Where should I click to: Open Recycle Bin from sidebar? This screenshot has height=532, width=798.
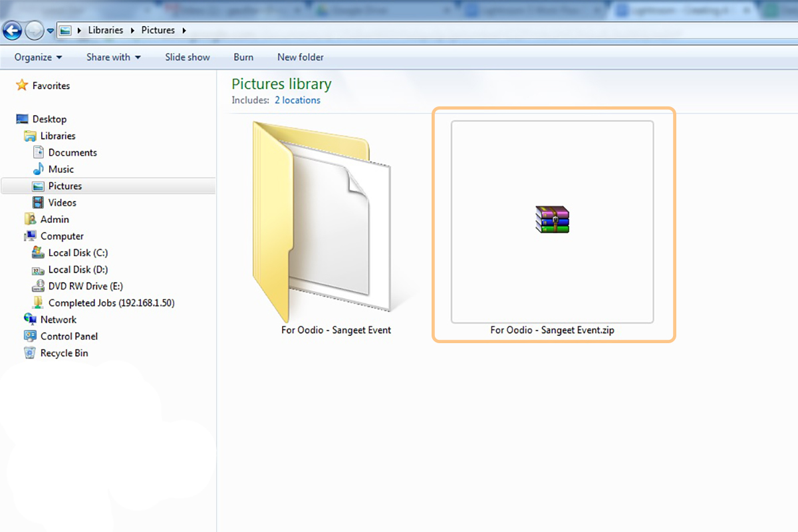(64, 353)
